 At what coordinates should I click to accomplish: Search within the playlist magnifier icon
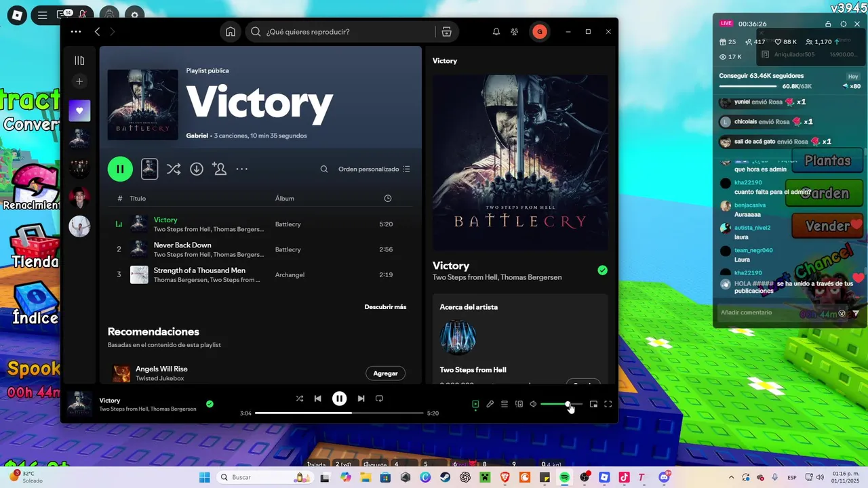324,169
